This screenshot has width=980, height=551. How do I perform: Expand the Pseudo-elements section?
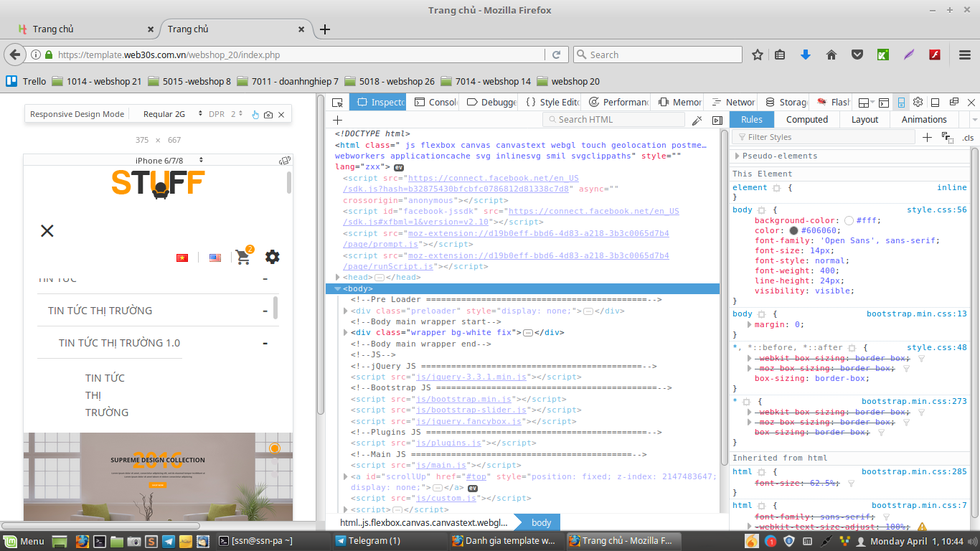point(737,156)
